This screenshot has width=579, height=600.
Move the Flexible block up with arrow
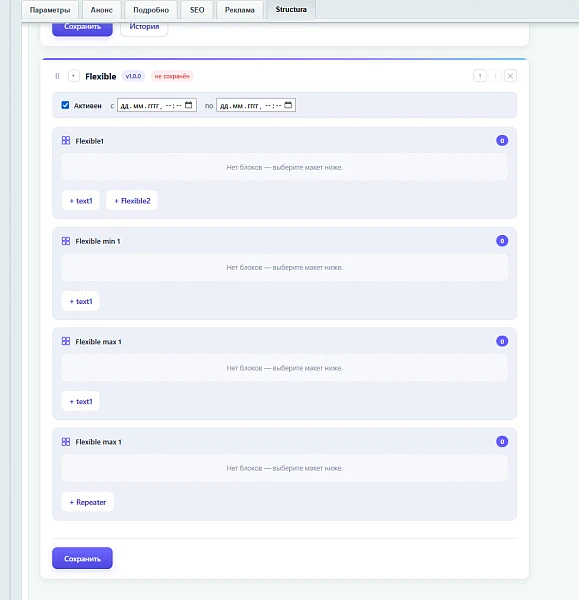480,76
